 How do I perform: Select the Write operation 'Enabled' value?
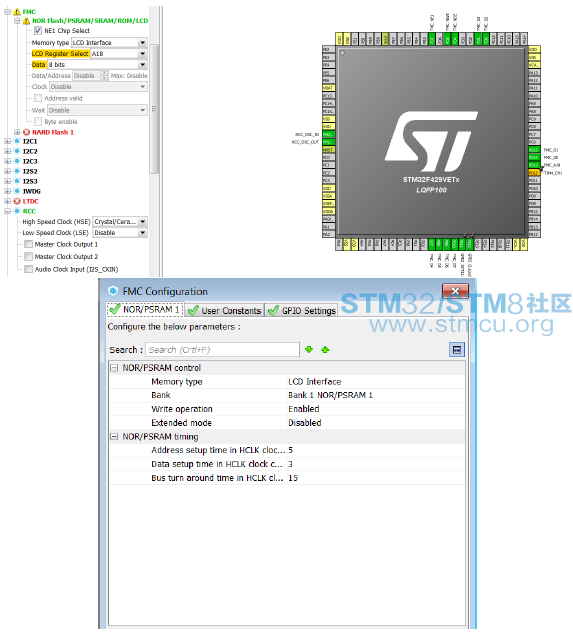pos(304,409)
